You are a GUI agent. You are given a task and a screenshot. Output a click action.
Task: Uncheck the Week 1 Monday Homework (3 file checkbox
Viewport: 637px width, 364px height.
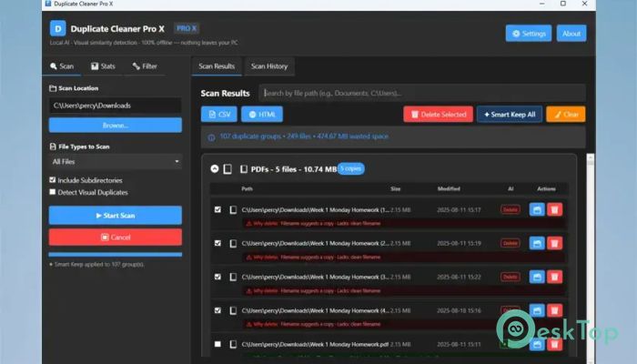click(217, 277)
